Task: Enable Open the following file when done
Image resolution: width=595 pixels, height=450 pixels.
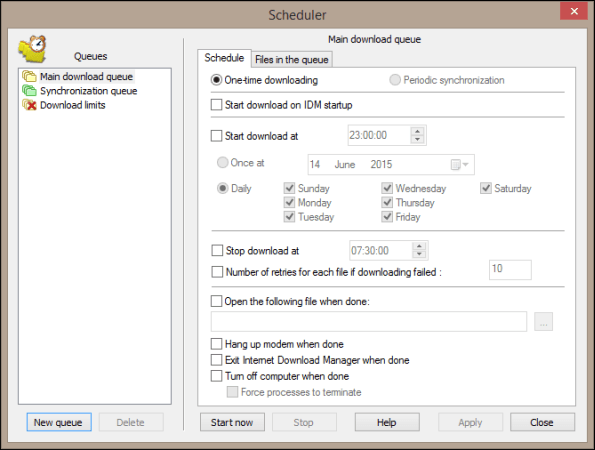Action: coord(216,301)
